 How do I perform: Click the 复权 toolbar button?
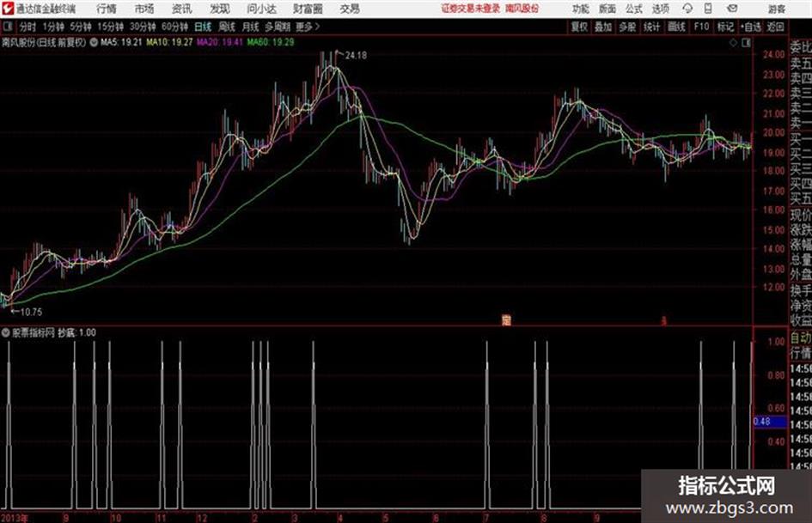579,27
